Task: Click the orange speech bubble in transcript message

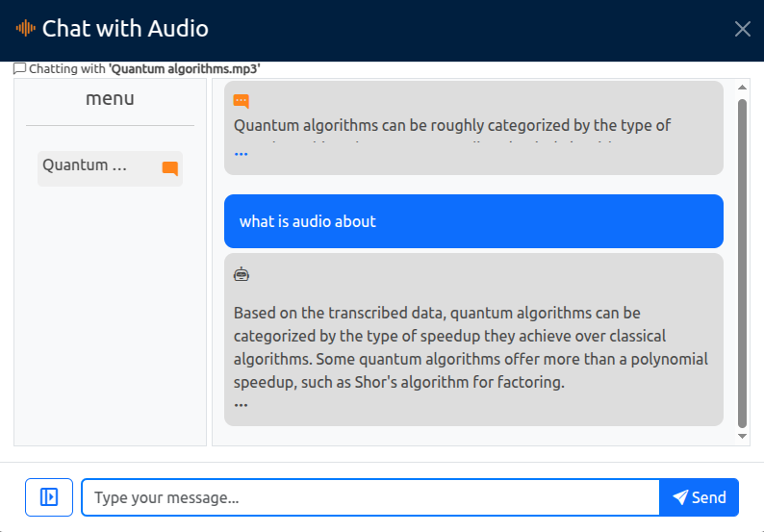Action: [242, 101]
